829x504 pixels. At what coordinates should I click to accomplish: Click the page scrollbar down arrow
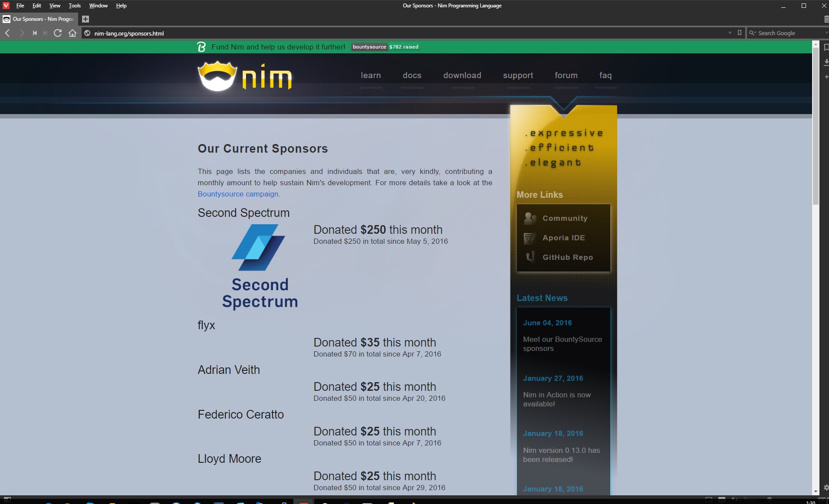816,491
